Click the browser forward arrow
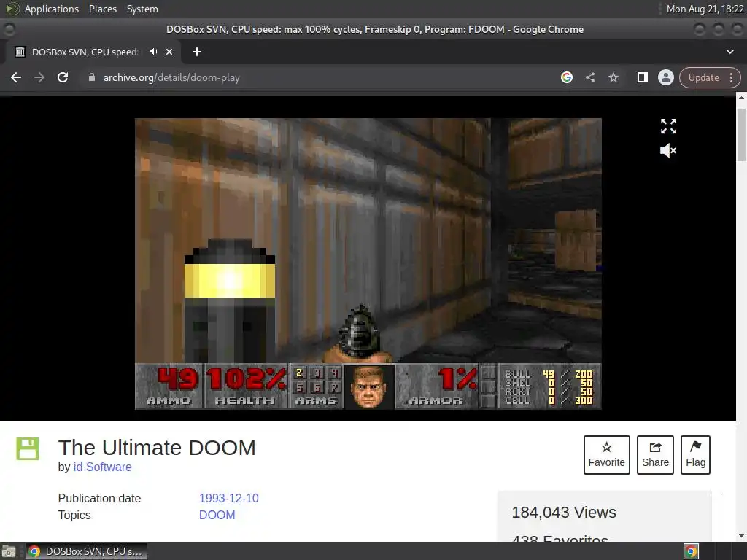This screenshot has width=747, height=560. 39,77
